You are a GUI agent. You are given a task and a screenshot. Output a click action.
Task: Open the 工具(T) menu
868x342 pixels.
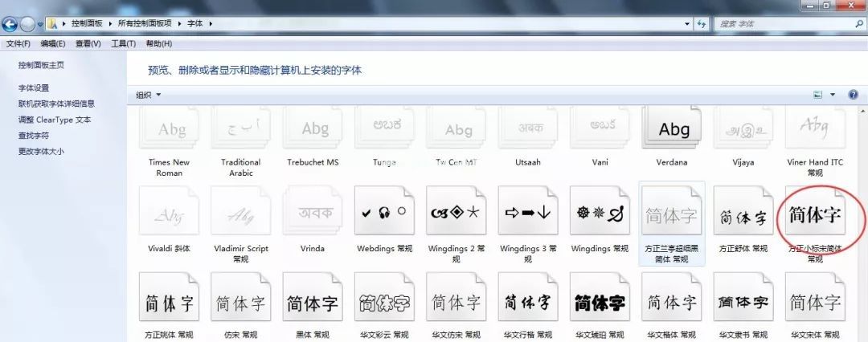[123, 43]
